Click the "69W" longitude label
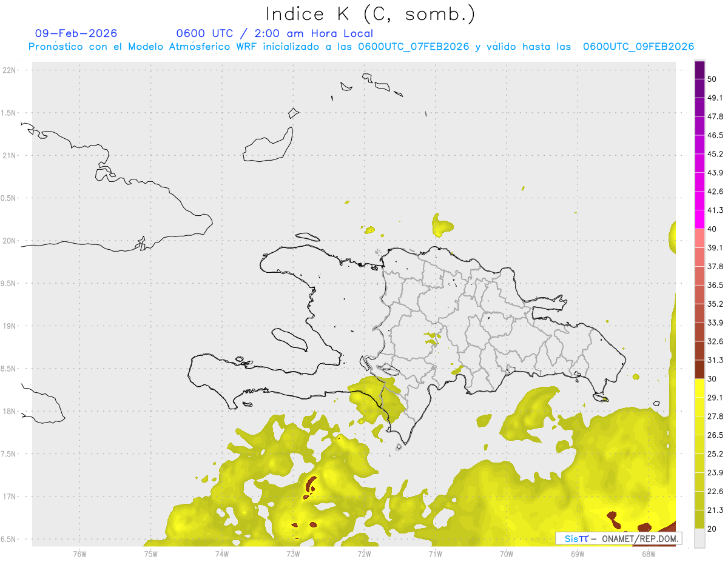 point(577,553)
